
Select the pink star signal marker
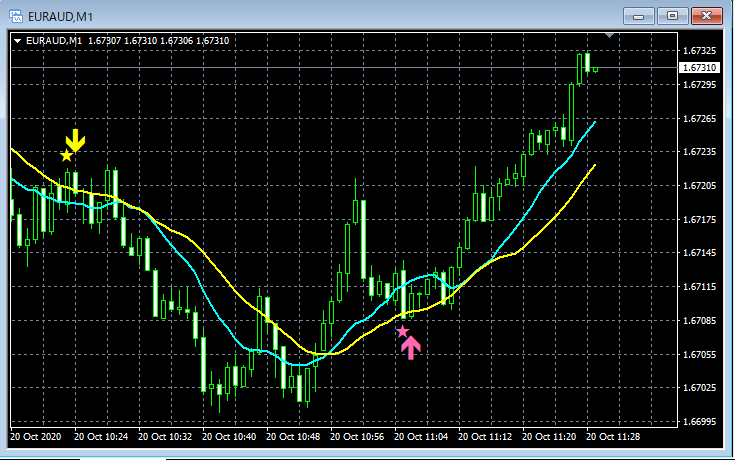403,332
